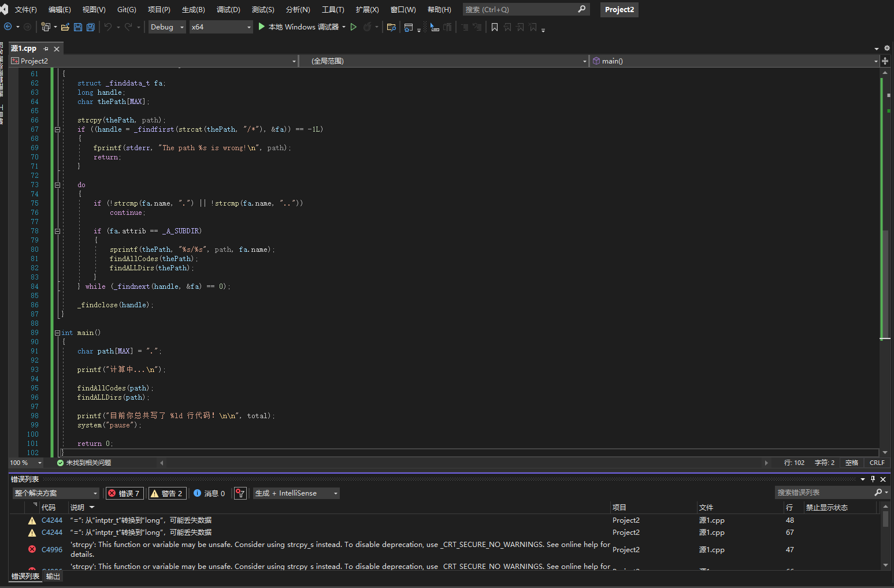Open the C4996 error code link

coord(52,549)
